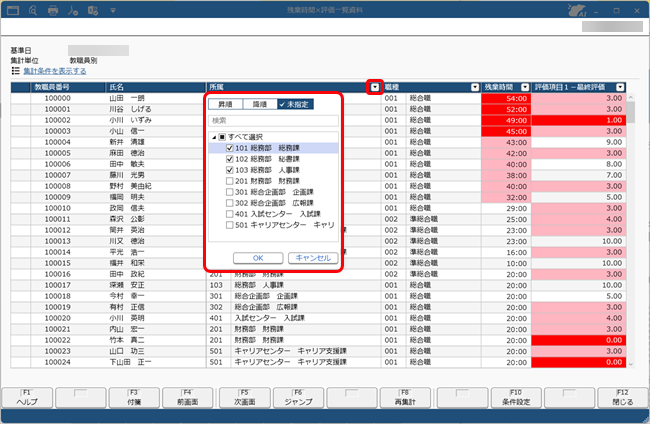Select overtime cell 16:00
The width and height of the screenshot is (650, 424).
click(506, 252)
